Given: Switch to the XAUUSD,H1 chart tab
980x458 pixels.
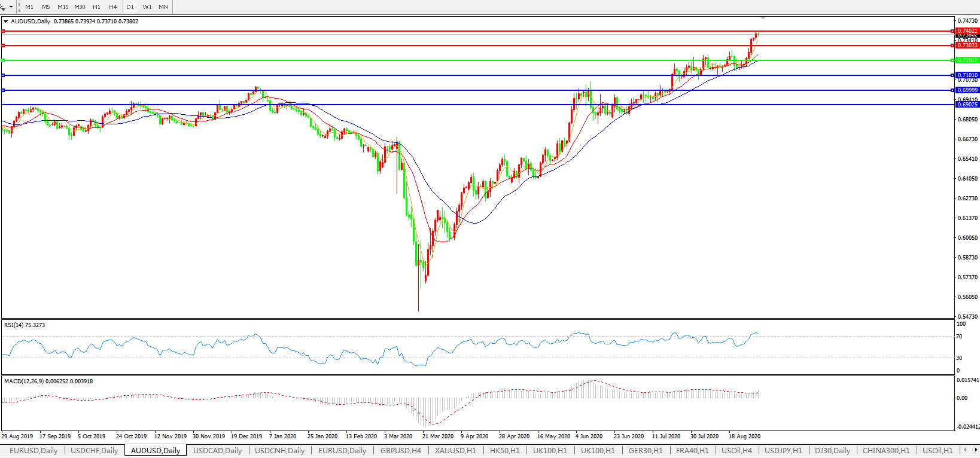Looking at the screenshot, I should 455,451.
